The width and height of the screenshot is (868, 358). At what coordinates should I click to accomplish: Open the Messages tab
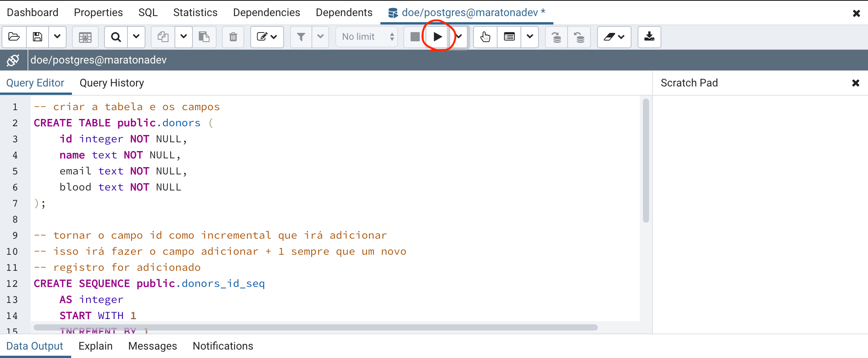click(x=152, y=346)
